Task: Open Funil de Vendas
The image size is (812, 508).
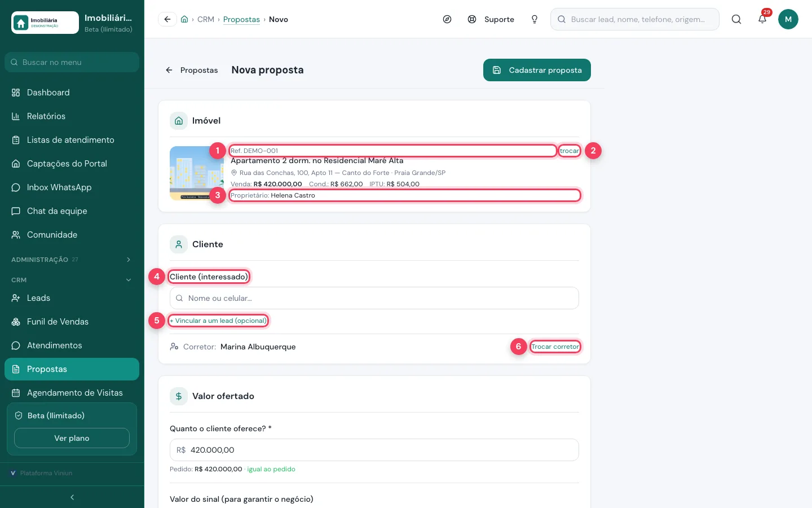Action: (72, 322)
